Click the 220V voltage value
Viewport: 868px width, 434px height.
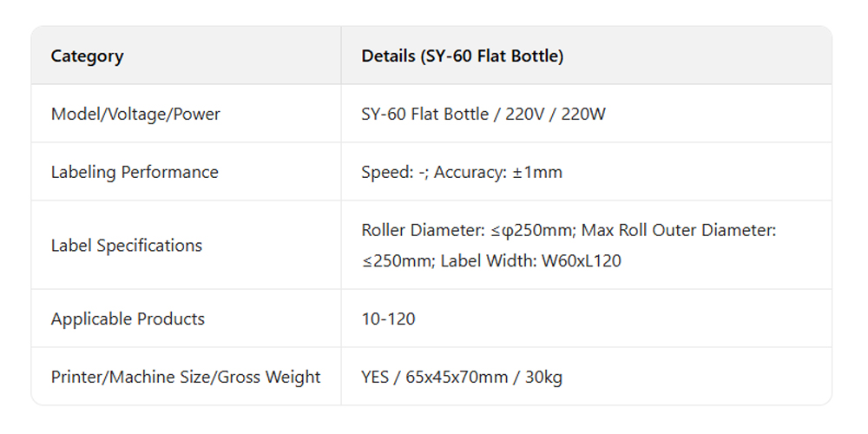(x=525, y=114)
